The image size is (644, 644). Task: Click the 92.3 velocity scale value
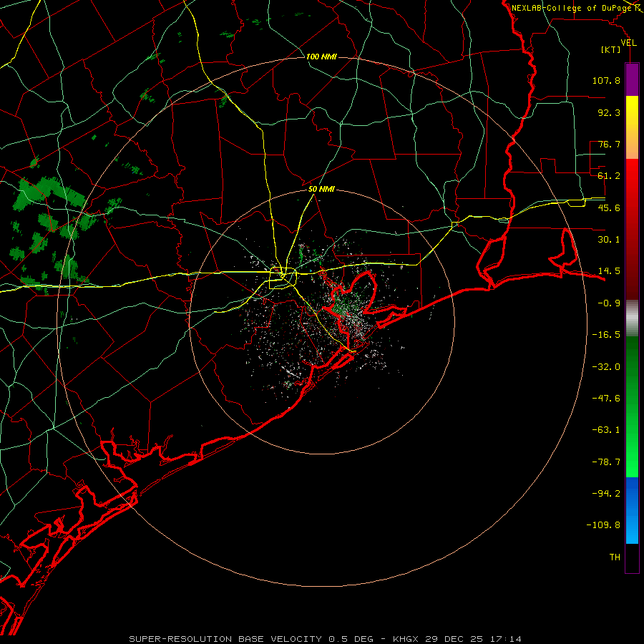point(609,112)
